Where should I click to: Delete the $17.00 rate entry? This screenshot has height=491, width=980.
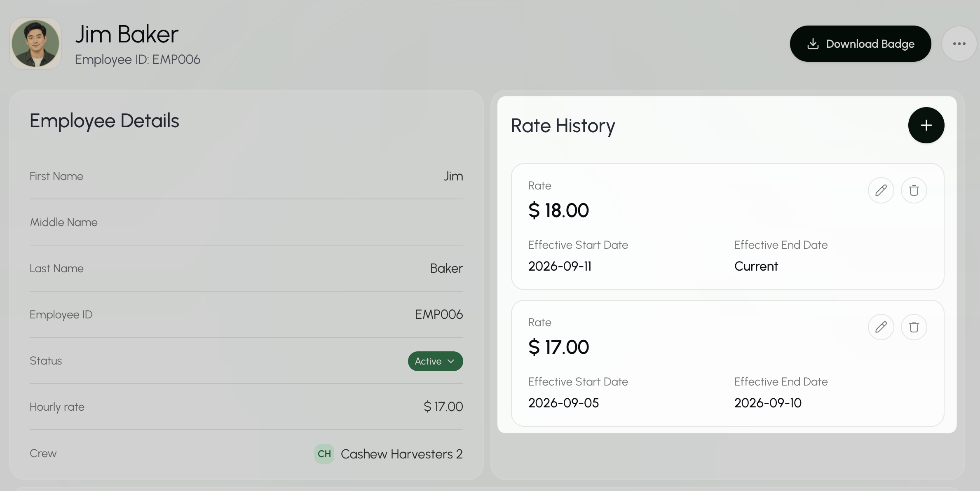coord(914,327)
